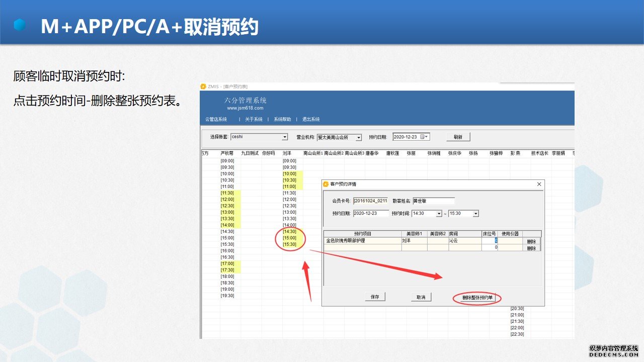Click the 南山会所1 column header
The width and height of the screenshot is (644, 362).
(x=313, y=153)
